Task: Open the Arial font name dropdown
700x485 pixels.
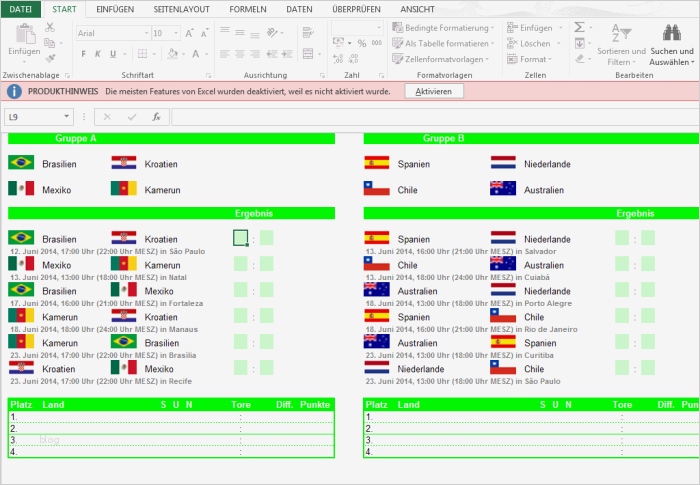Action: 146,33
